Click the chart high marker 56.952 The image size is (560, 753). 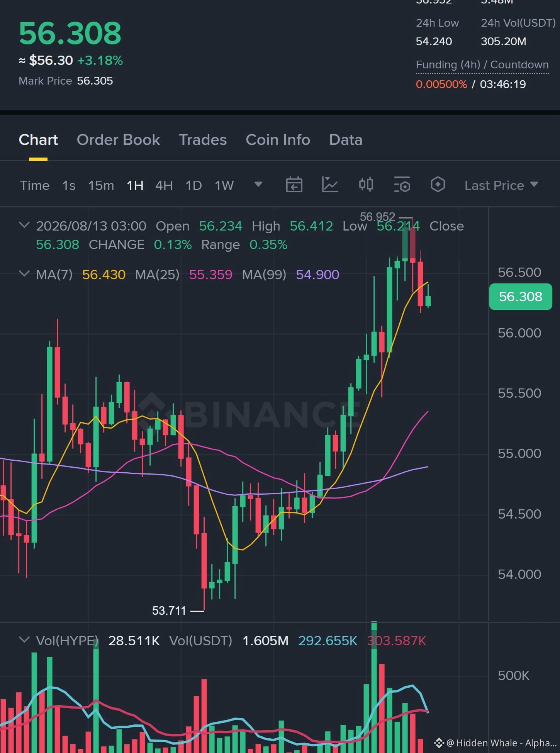pyautogui.click(x=377, y=217)
